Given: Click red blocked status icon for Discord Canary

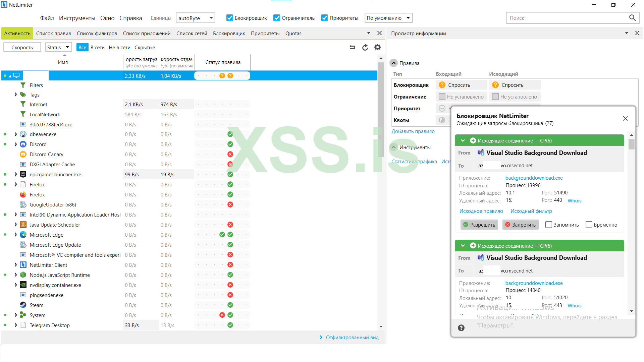Looking at the screenshot, I should 230,155.
